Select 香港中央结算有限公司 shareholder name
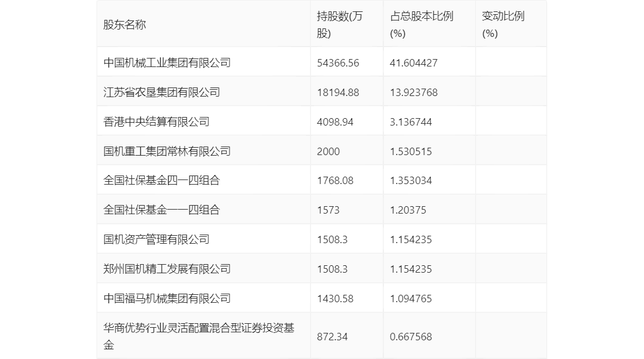Viewport: 644px width, 359px height. click(156, 122)
